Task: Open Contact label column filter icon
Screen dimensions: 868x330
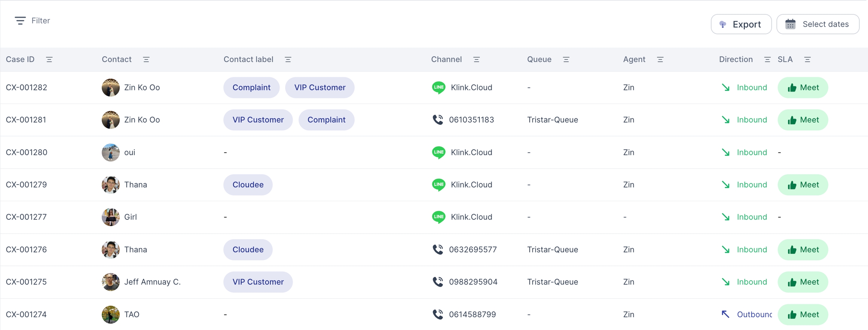Action: [x=288, y=60]
